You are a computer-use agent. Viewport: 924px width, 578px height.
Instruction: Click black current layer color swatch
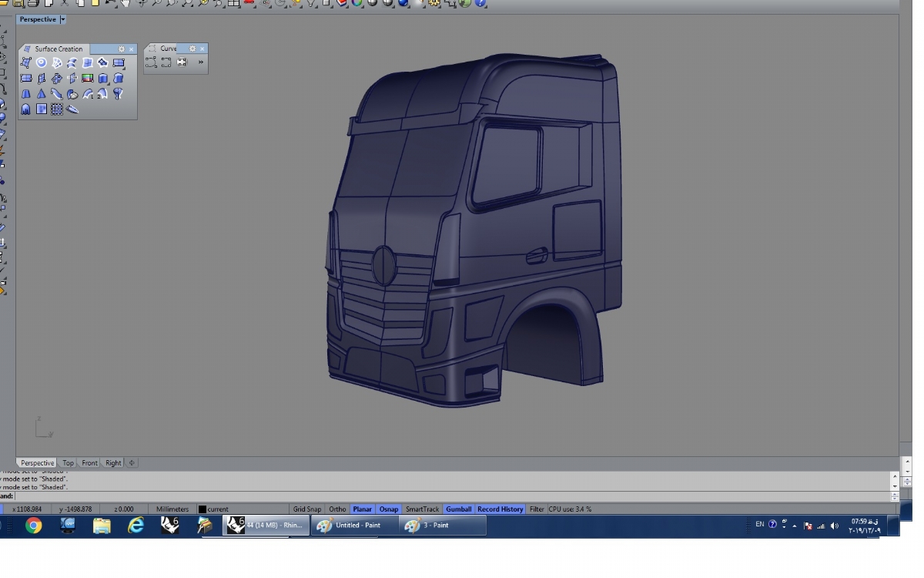coord(202,509)
